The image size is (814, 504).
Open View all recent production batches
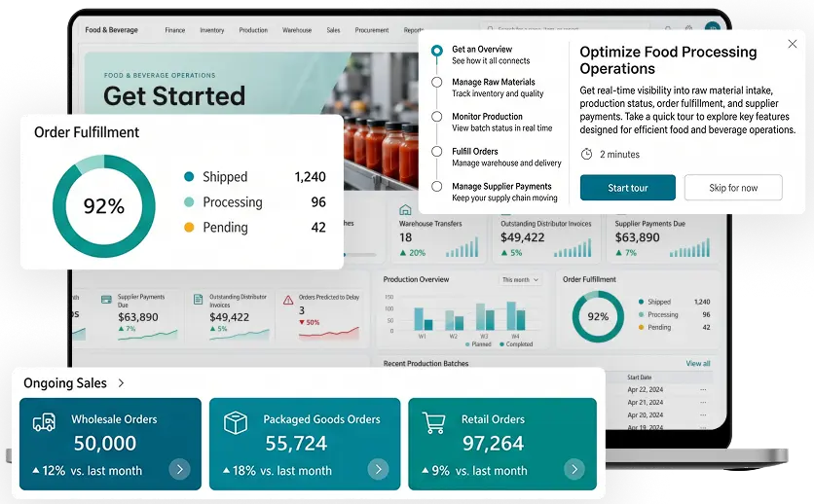point(698,363)
